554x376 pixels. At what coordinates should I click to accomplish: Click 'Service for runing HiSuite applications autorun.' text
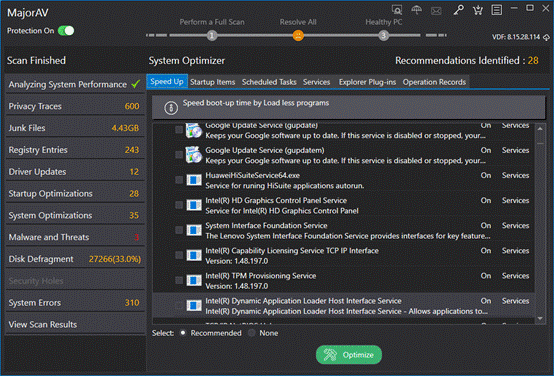(284, 186)
